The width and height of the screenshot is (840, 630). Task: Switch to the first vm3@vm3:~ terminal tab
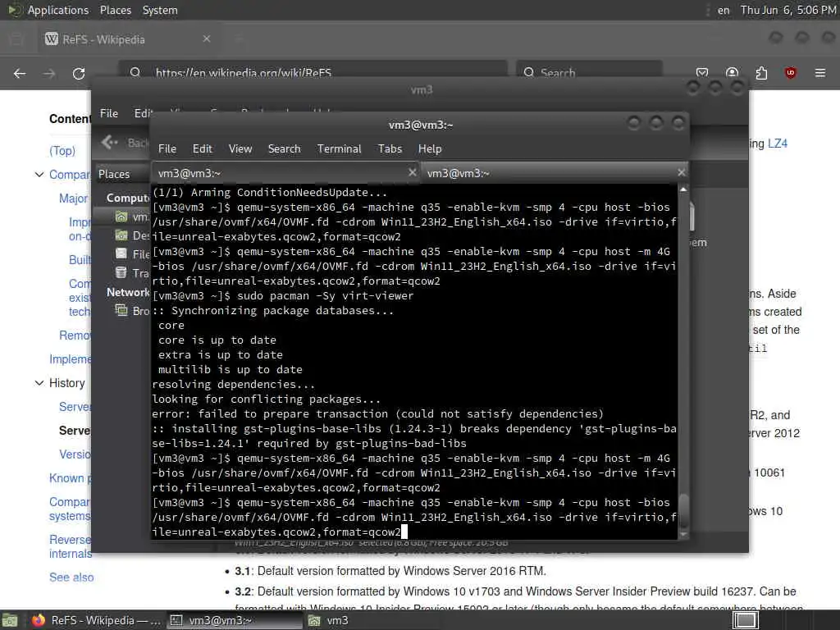(285, 173)
